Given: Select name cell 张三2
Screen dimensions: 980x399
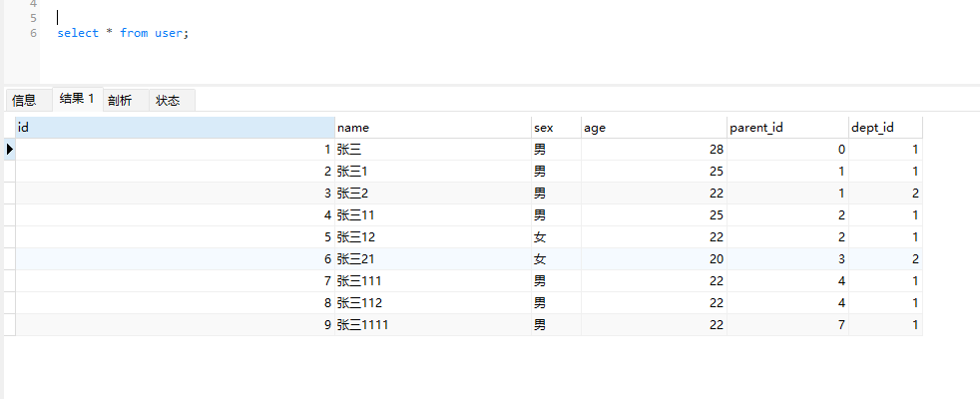Looking at the screenshot, I should click(433, 193).
